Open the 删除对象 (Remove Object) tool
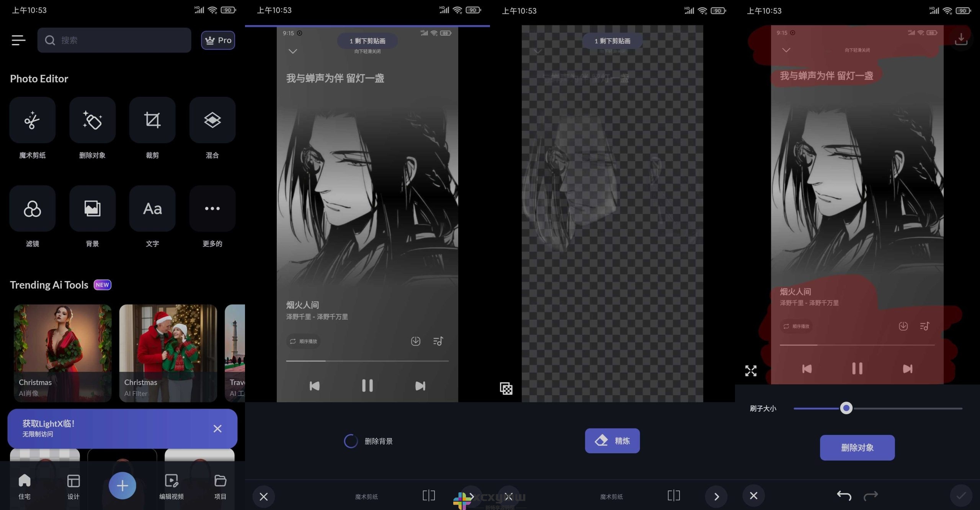Image resolution: width=980 pixels, height=510 pixels. click(x=92, y=120)
